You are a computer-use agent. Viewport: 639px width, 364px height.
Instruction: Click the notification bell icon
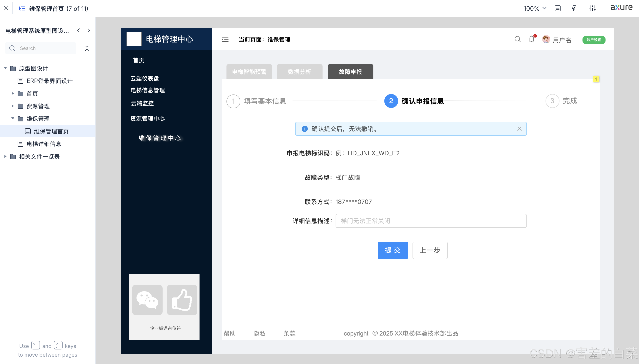tap(531, 39)
